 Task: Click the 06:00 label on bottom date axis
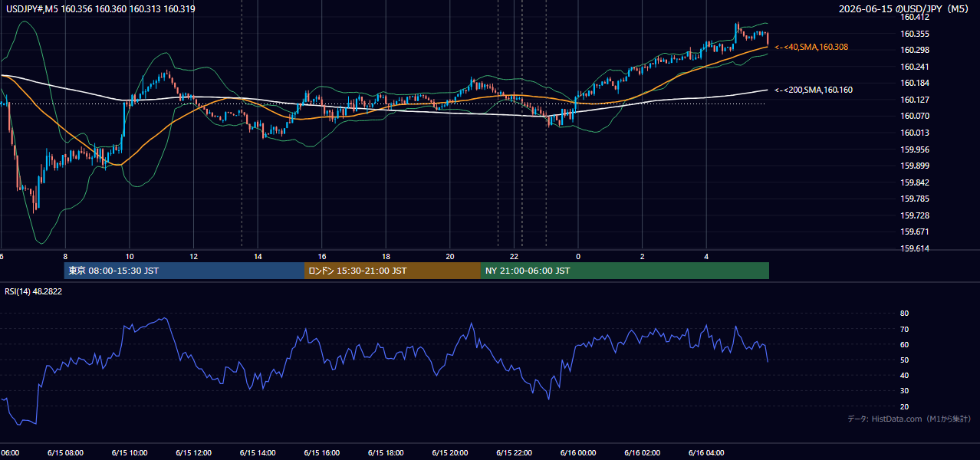pyautogui.click(x=10, y=452)
